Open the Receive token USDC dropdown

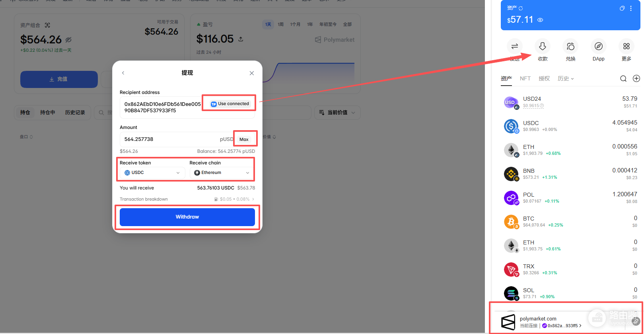(152, 173)
